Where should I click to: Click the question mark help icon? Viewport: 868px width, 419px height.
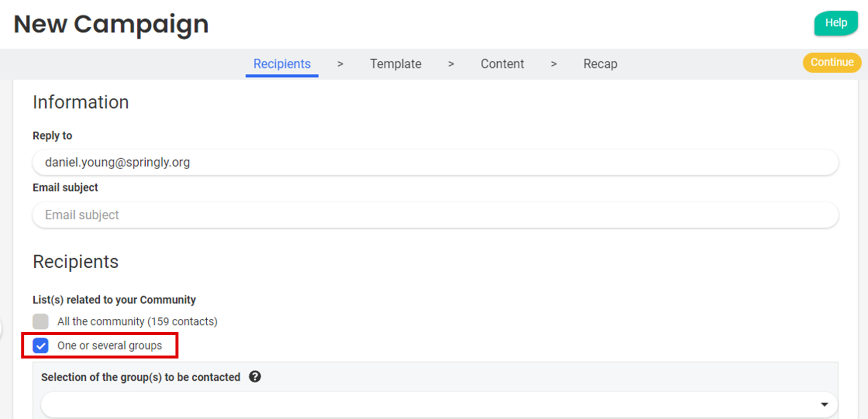(x=255, y=377)
